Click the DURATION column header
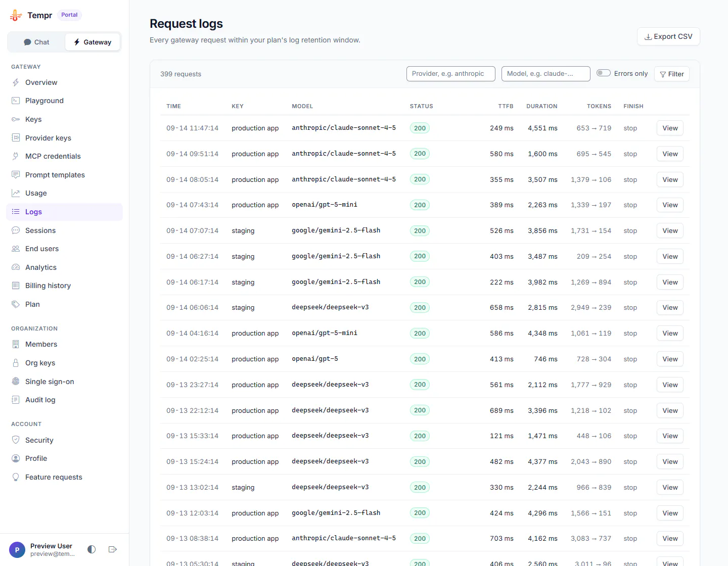Viewport: 728px width, 566px height. point(542,106)
